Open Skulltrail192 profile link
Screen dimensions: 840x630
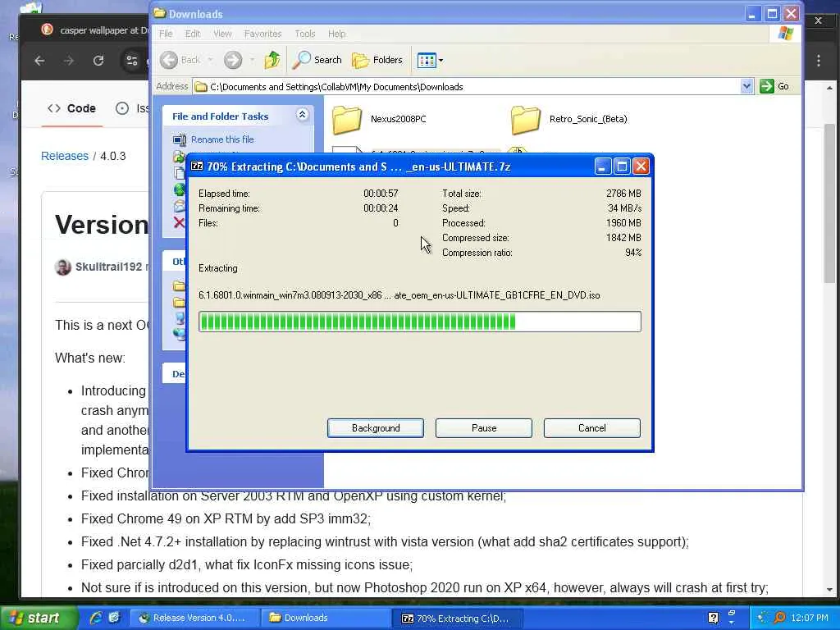pos(108,267)
